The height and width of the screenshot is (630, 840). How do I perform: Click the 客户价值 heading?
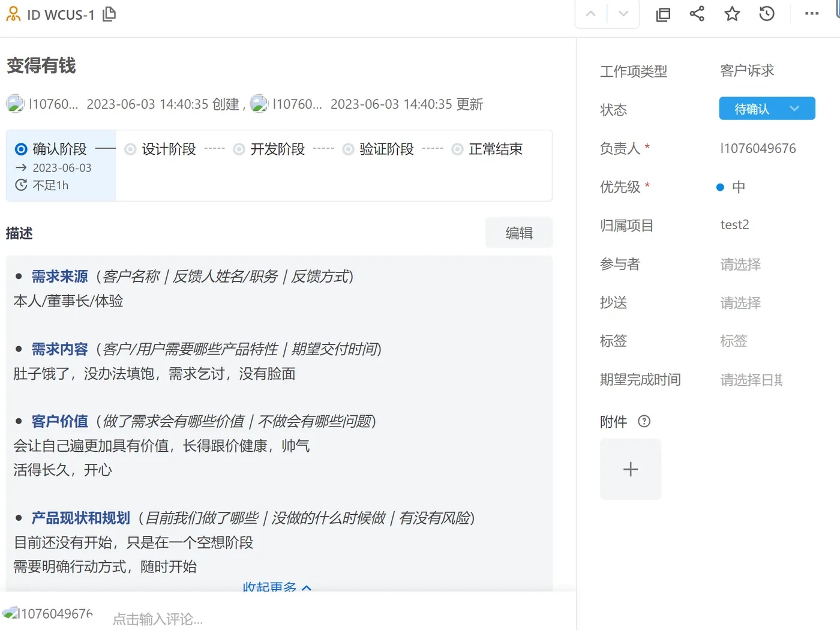(59, 421)
